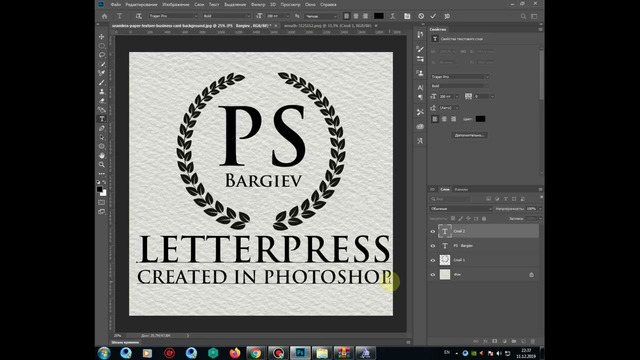Commit current text edits with checkmark
Screen dimensions: 640x360
[433, 16]
